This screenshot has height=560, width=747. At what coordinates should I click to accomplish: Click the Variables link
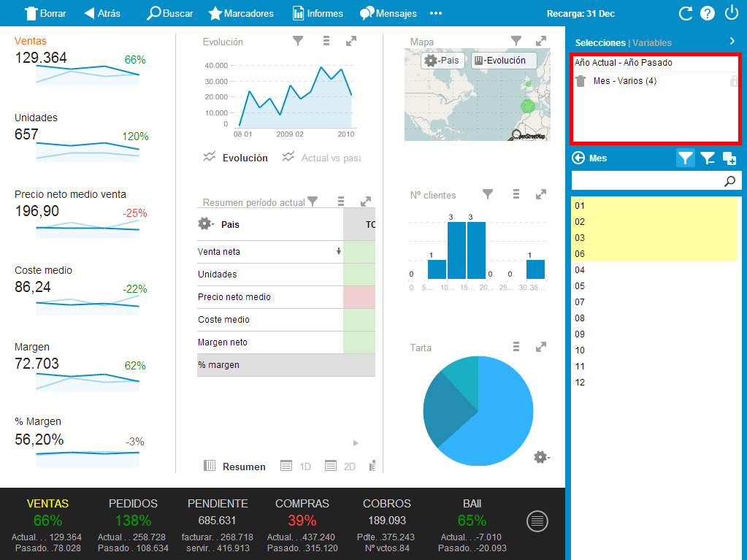(652, 43)
